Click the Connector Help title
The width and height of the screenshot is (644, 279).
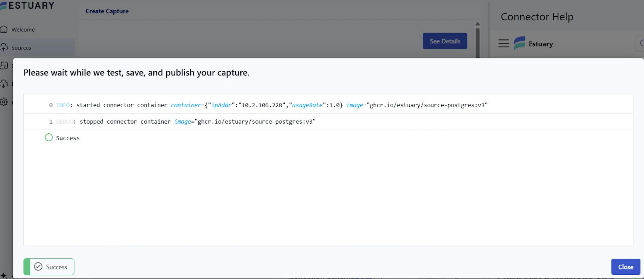point(537,17)
